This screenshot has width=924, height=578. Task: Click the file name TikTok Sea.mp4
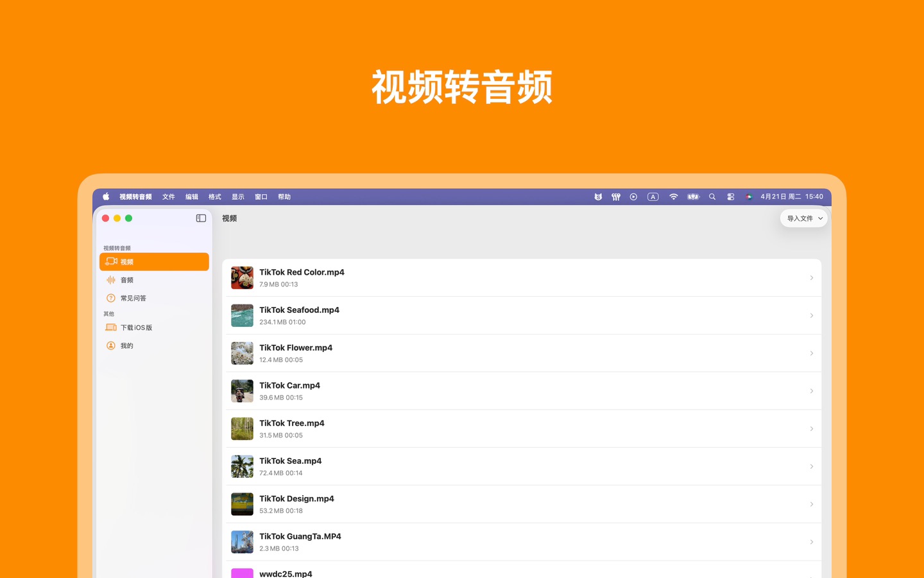click(291, 461)
